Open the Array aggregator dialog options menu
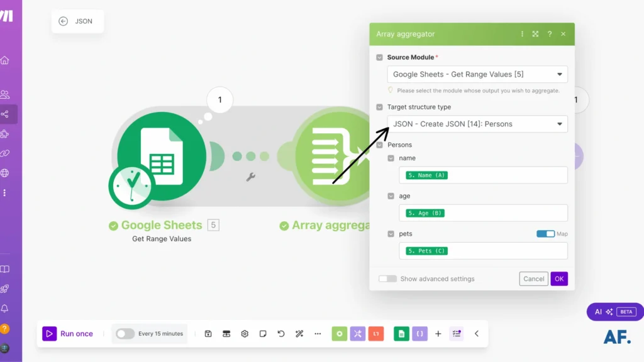Image resolution: width=644 pixels, height=362 pixels. [x=522, y=34]
